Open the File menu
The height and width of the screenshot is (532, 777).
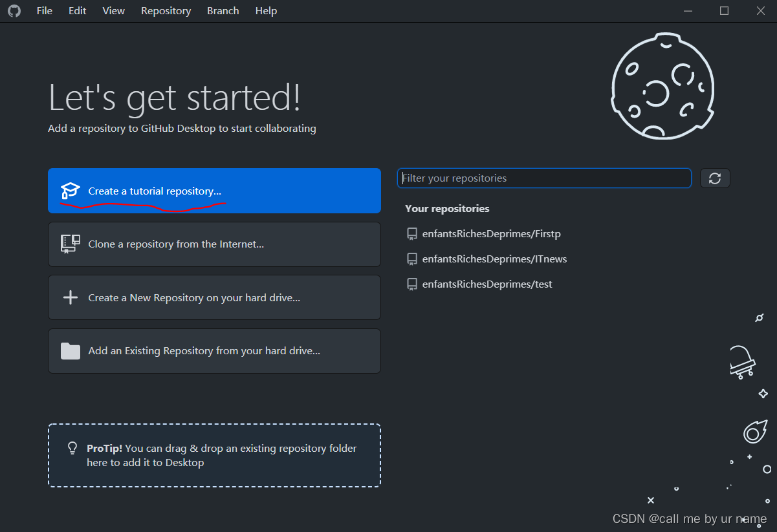(x=44, y=10)
